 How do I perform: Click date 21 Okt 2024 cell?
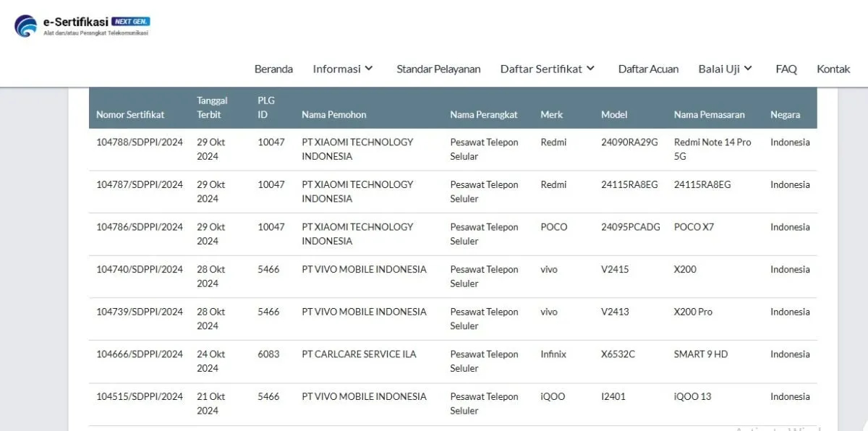211,404
